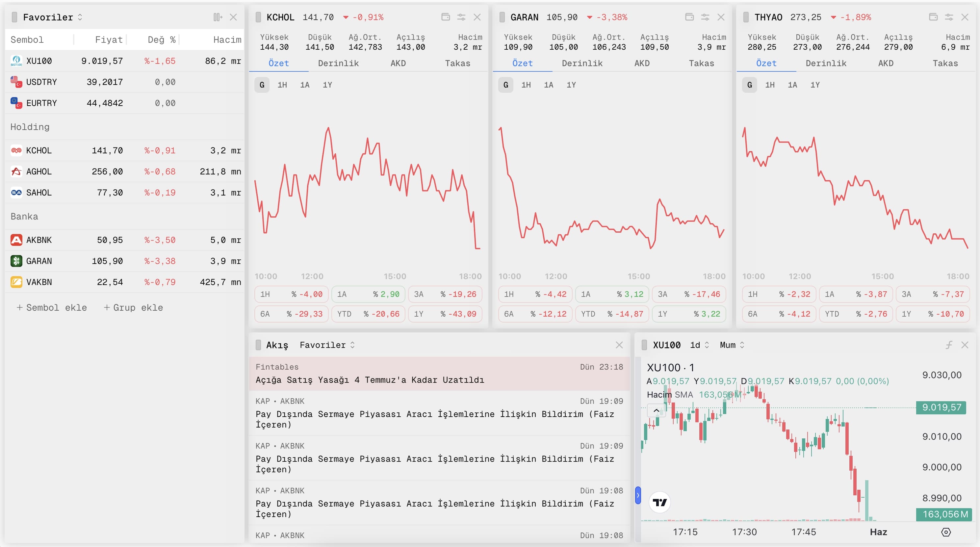
Task: Click the add column icon in Favoriler
Action: (217, 17)
